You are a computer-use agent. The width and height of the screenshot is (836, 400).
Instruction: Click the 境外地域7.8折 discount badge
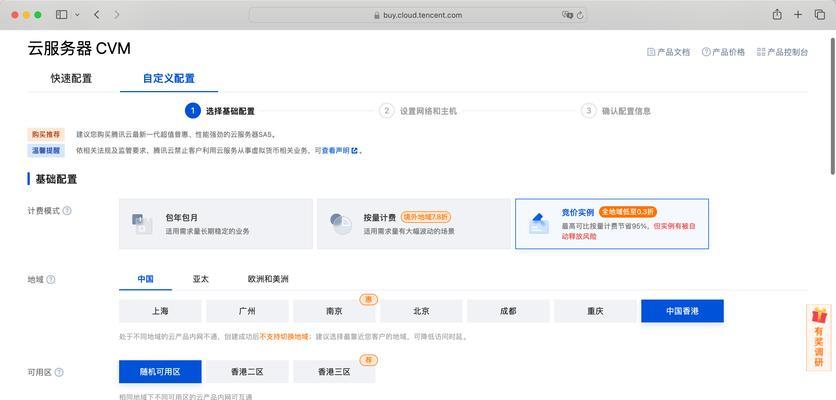(426, 217)
